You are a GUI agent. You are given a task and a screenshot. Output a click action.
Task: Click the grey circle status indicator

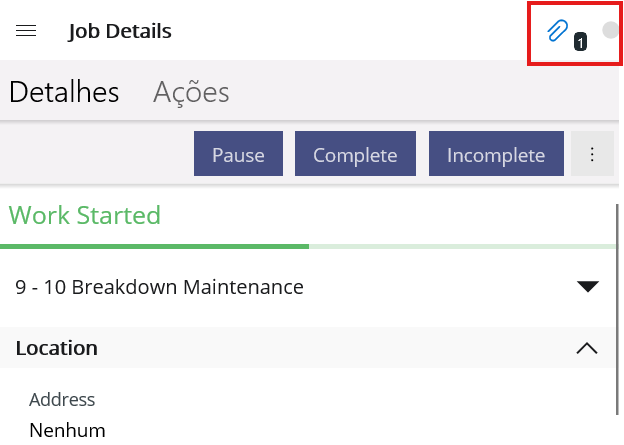coord(610,30)
